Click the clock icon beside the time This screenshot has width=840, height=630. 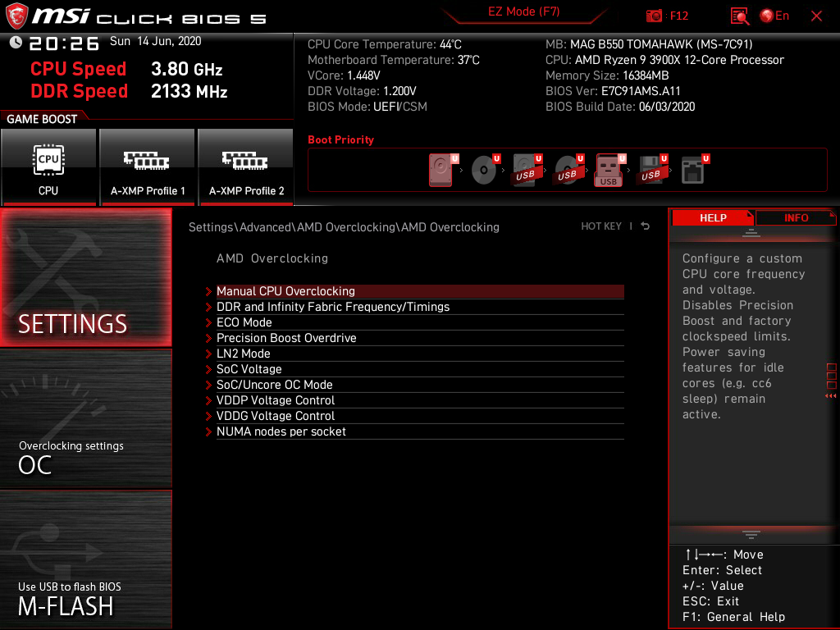16,42
